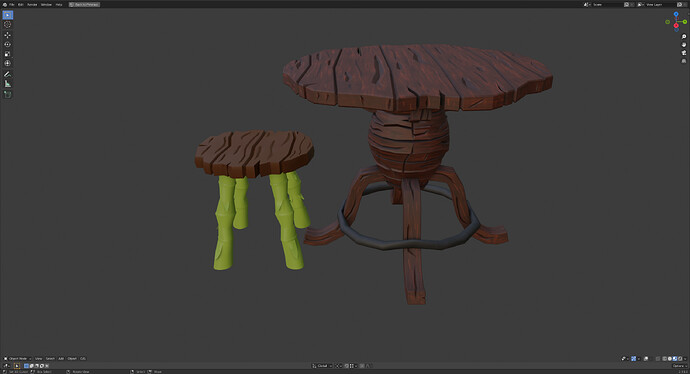Toggle the viewport gizmos button
This screenshot has height=374, width=690.
click(x=634, y=359)
